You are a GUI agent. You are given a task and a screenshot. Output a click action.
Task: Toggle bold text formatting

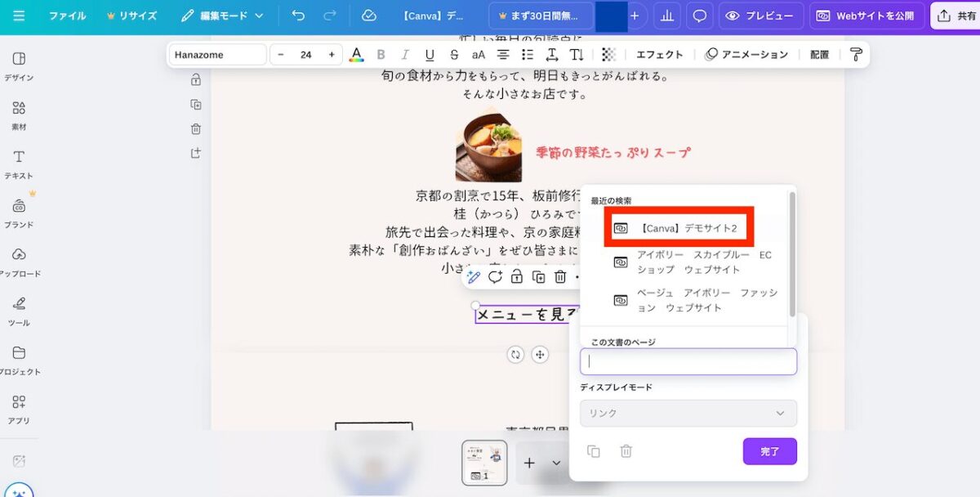coord(381,55)
